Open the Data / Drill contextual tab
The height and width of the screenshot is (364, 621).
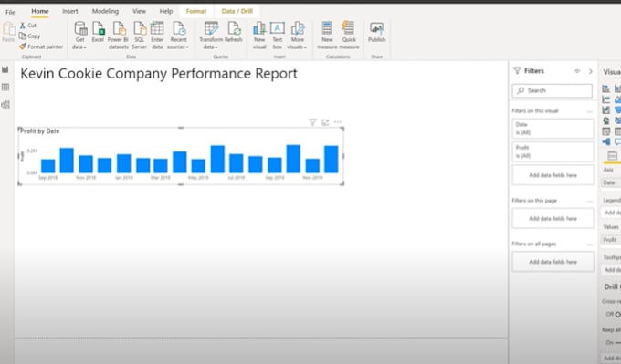coord(237,11)
